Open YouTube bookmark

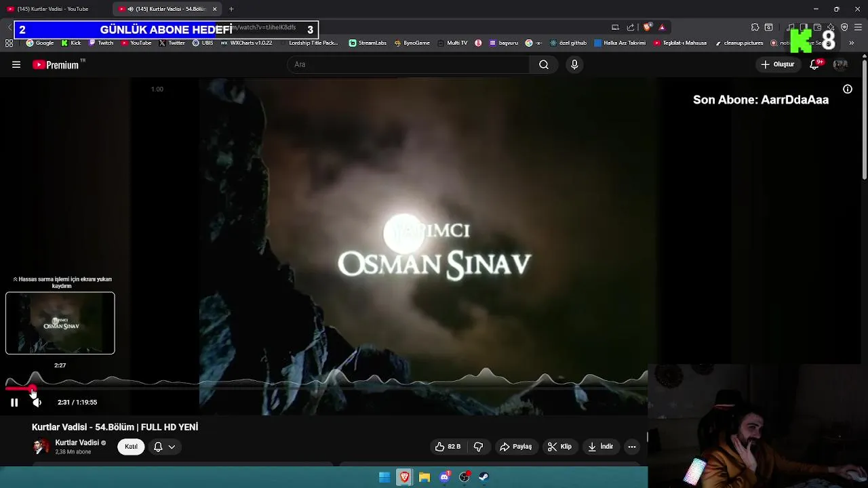tap(136, 43)
